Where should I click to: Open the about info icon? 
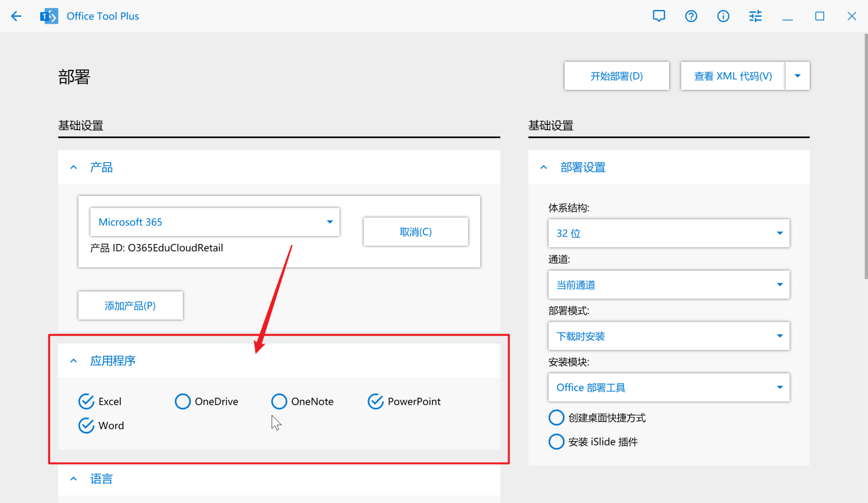[x=723, y=16]
